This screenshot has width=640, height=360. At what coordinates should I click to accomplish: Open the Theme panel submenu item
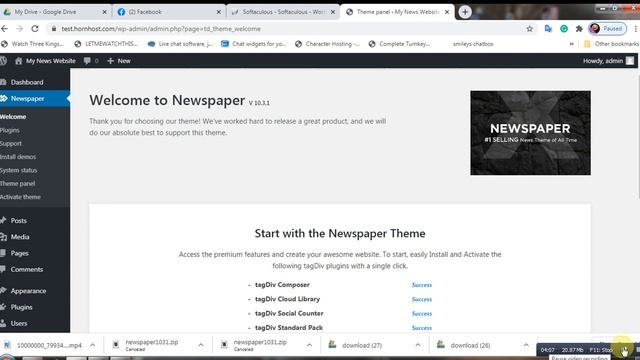(x=18, y=184)
